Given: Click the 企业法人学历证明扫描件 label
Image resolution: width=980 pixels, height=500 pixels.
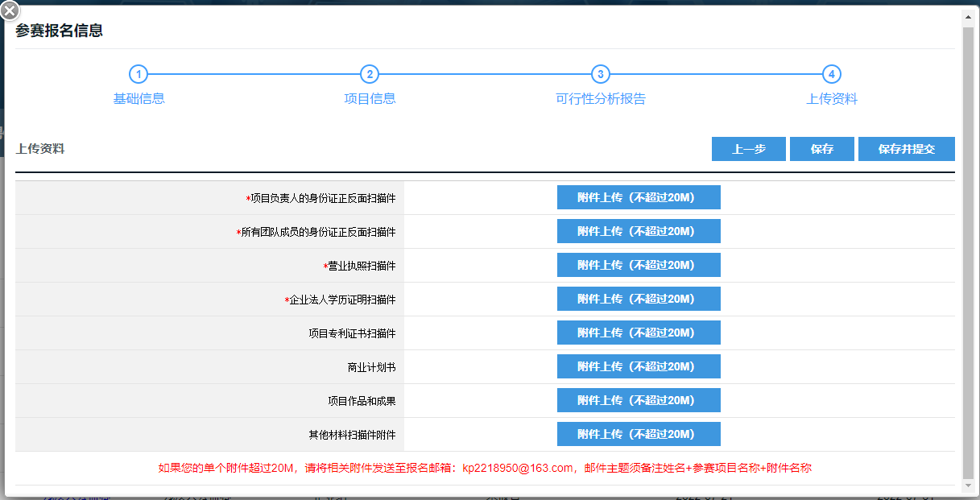Looking at the screenshot, I should coord(341,300).
